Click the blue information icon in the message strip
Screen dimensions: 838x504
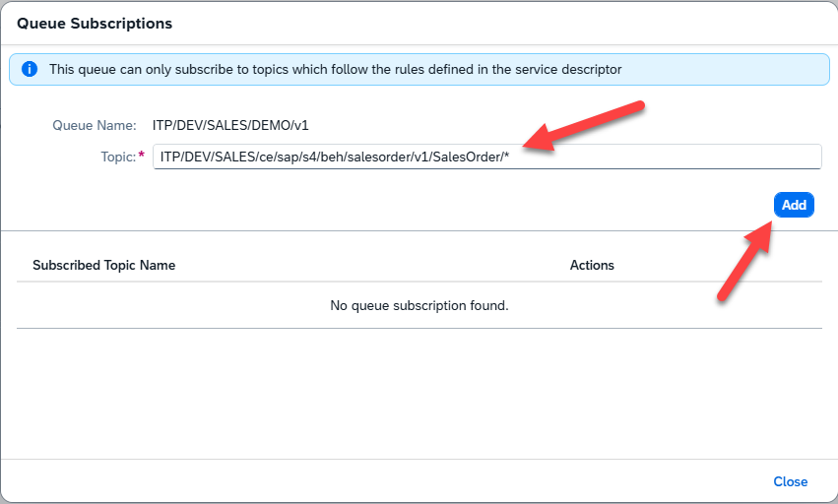coord(30,70)
